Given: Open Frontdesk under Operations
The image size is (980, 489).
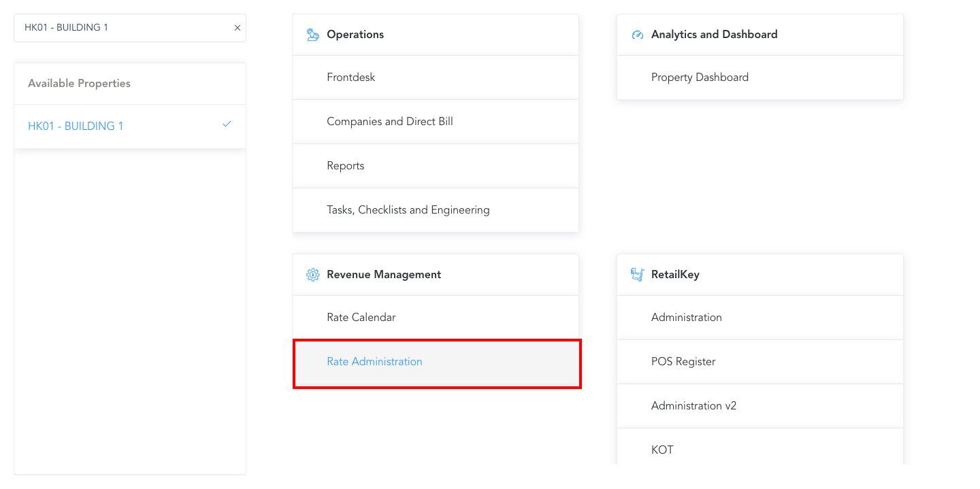Looking at the screenshot, I should 350,77.
